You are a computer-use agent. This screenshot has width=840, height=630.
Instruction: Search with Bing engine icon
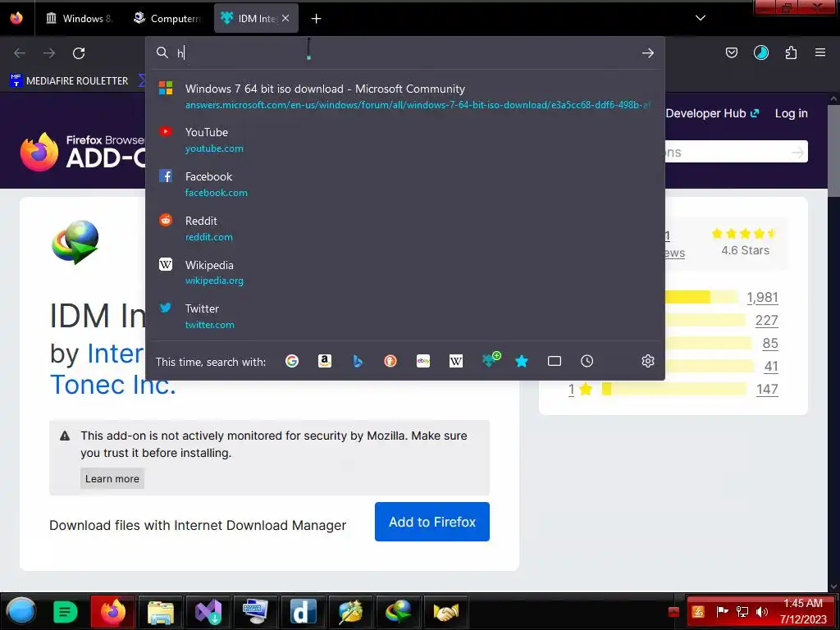point(358,361)
